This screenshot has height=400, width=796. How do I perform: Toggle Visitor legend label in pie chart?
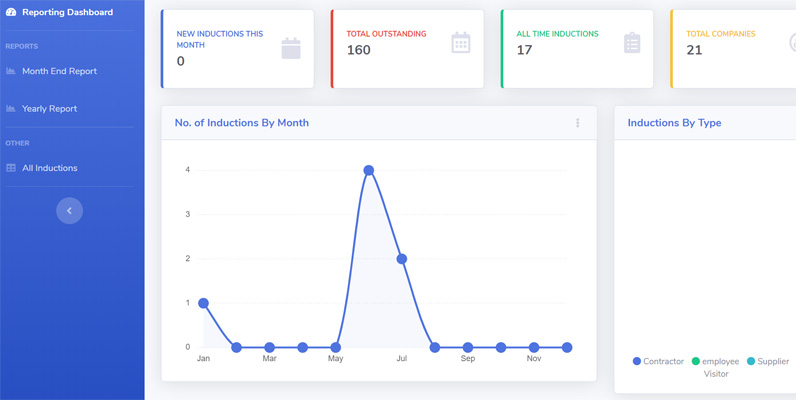716,374
